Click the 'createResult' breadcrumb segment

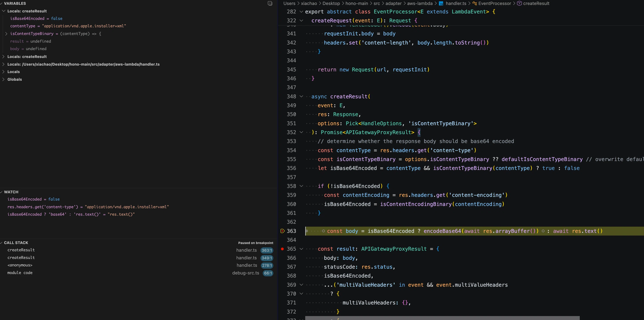[536, 4]
